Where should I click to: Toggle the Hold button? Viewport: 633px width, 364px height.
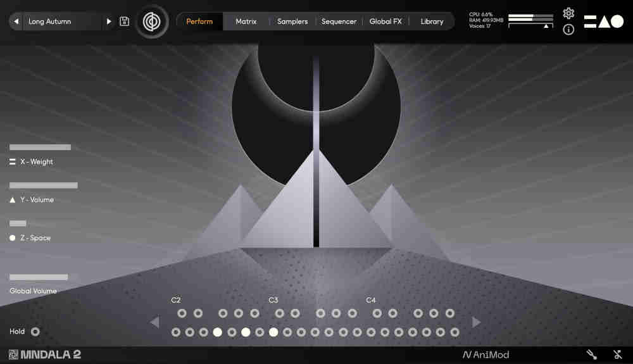(x=35, y=331)
